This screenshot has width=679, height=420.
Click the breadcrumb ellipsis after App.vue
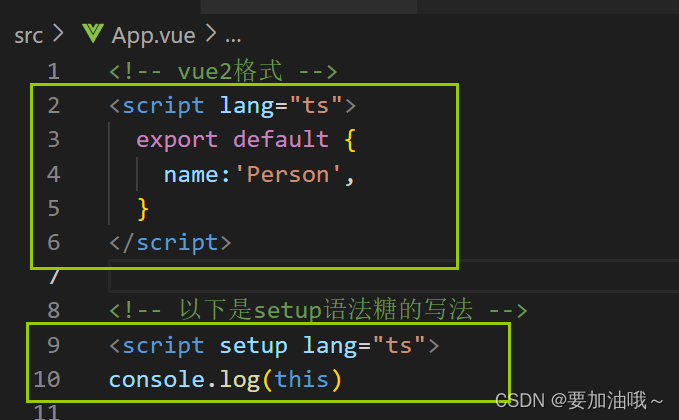point(233,40)
